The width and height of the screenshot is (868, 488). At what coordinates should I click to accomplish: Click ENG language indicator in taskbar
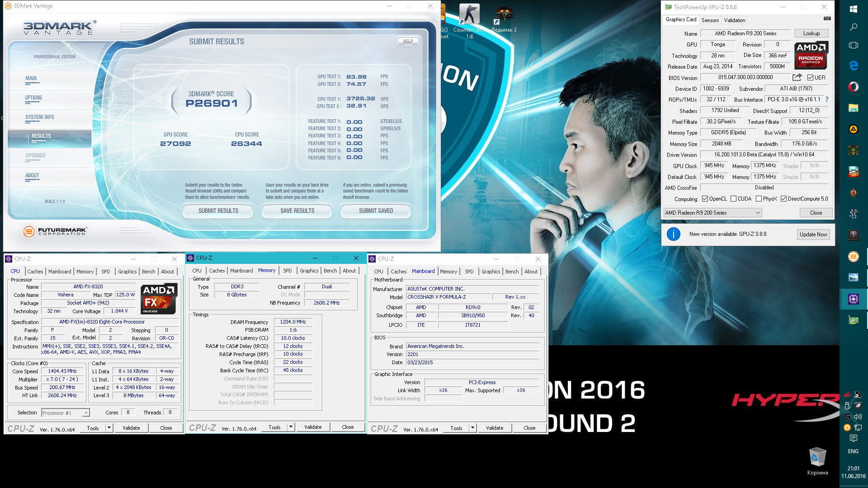tap(853, 451)
